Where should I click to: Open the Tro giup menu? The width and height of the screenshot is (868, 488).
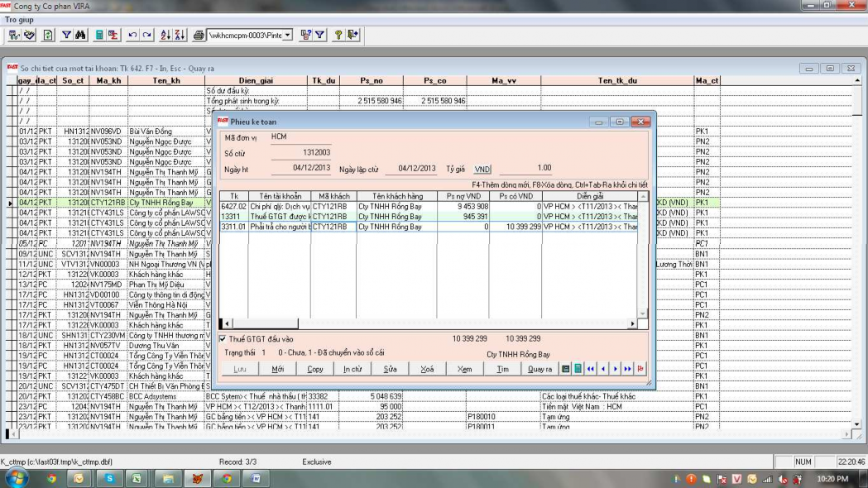tap(20, 18)
